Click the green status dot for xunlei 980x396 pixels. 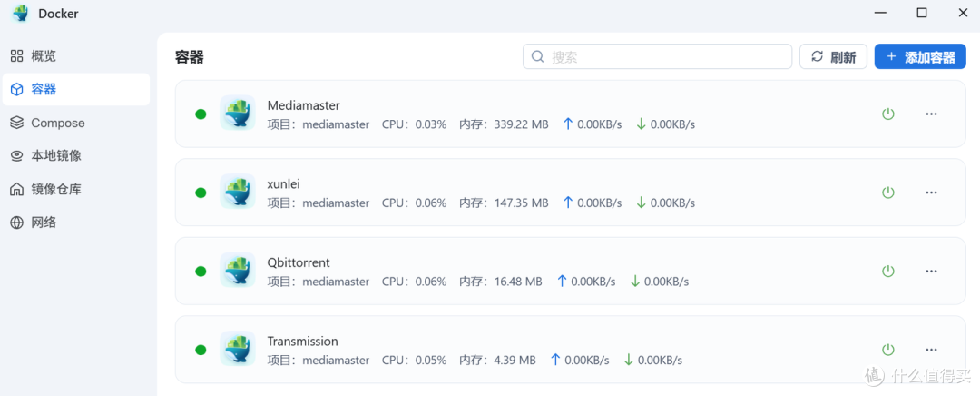click(x=201, y=192)
